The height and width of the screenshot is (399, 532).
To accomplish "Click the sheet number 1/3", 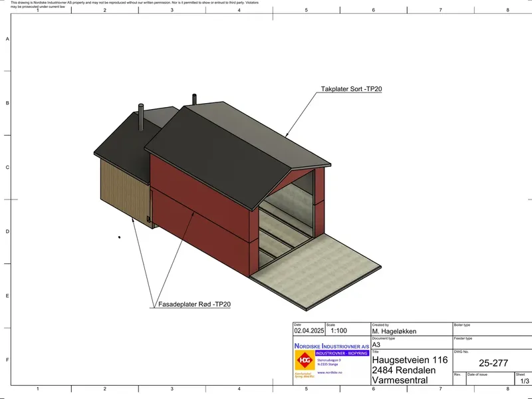I will 525,381.
